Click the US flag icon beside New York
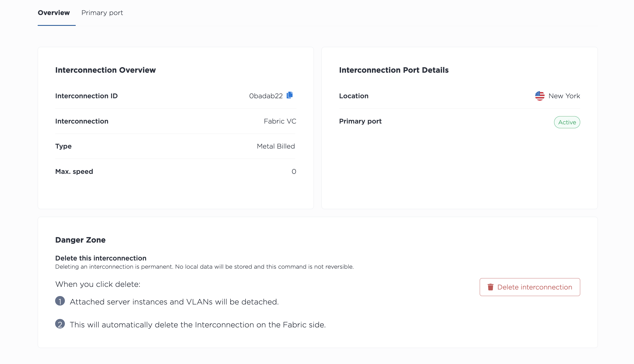This screenshot has width=634, height=364. [540, 96]
